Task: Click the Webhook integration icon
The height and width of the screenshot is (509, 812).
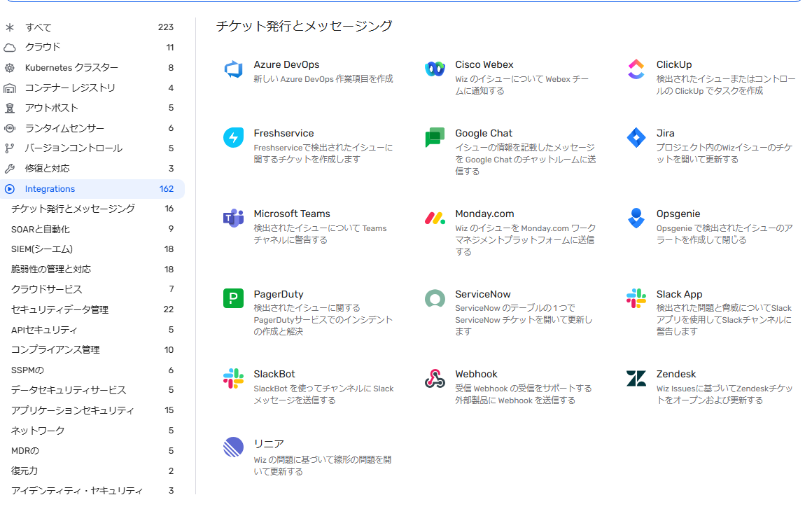Action: point(435,379)
